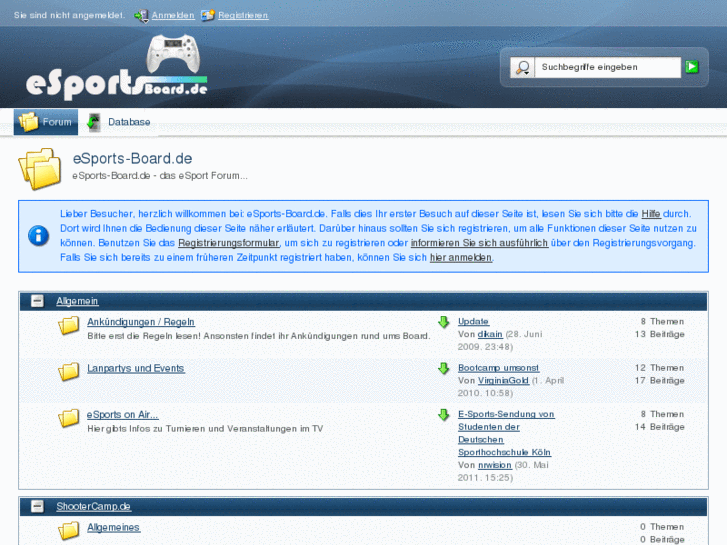727x545 pixels.
Task: Open the Allgemeines board link
Action: click(114, 527)
